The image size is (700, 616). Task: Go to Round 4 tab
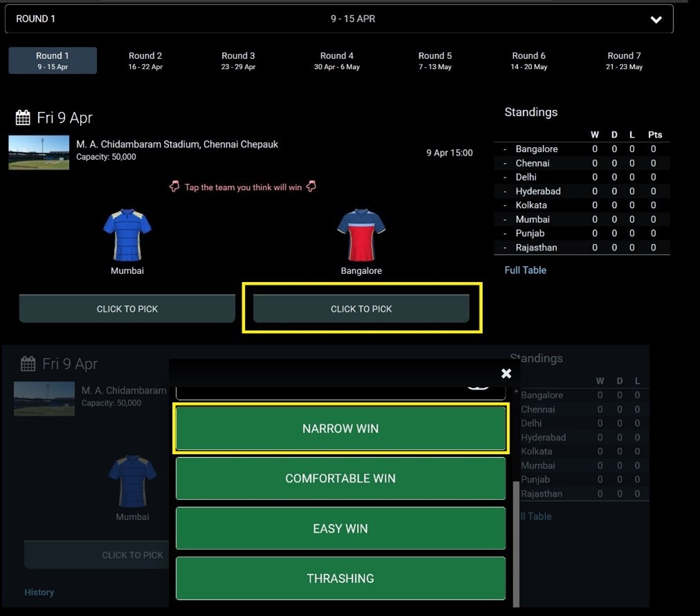337,61
